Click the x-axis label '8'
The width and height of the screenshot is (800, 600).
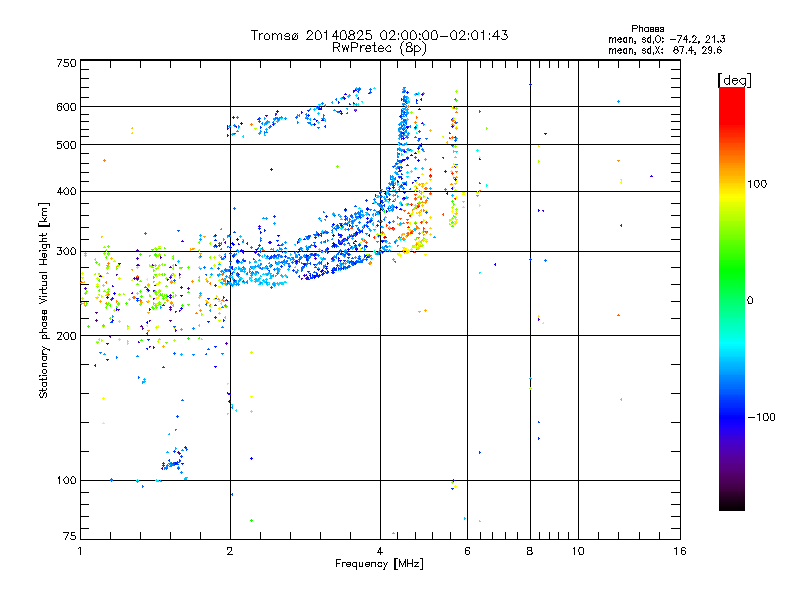point(530,551)
